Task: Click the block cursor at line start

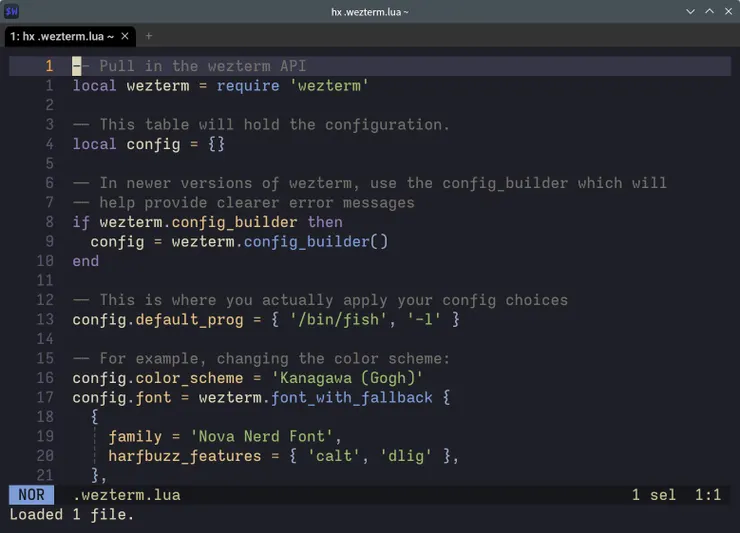Action: click(76, 66)
